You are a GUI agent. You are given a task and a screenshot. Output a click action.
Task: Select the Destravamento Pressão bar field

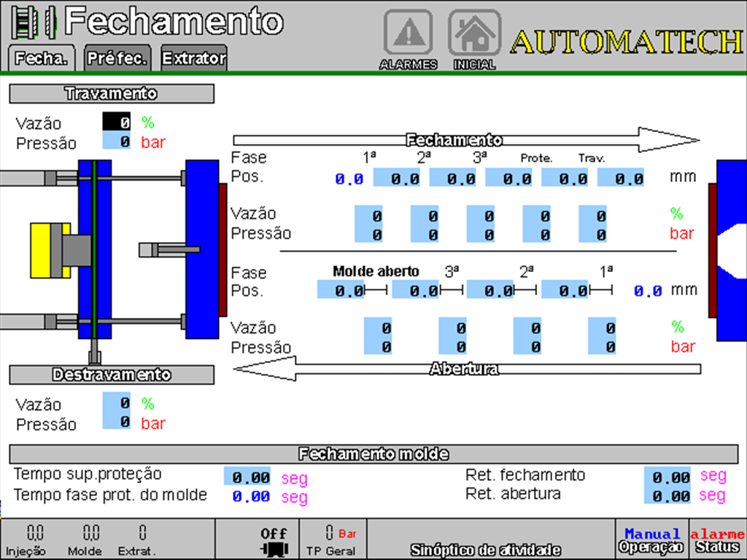pyautogui.click(x=116, y=422)
